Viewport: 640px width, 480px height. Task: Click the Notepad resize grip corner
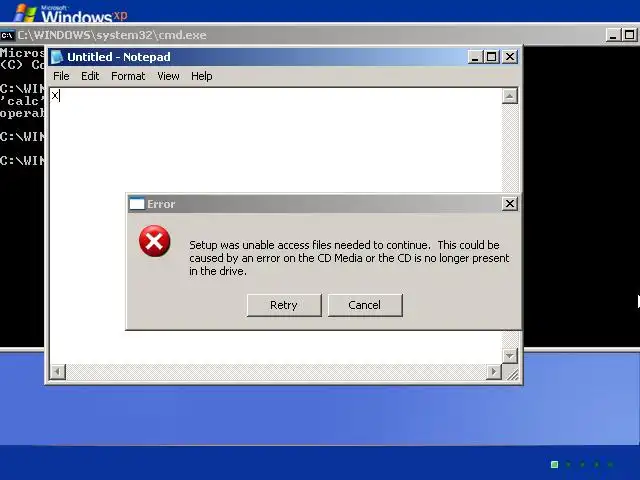tap(512, 373)
